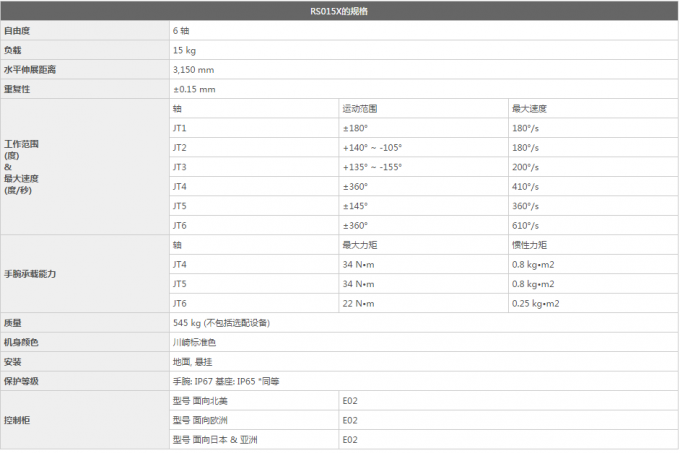Select the 3,150 mm reach value
This screenshot has width=680, height=453.
pos(193,70)
